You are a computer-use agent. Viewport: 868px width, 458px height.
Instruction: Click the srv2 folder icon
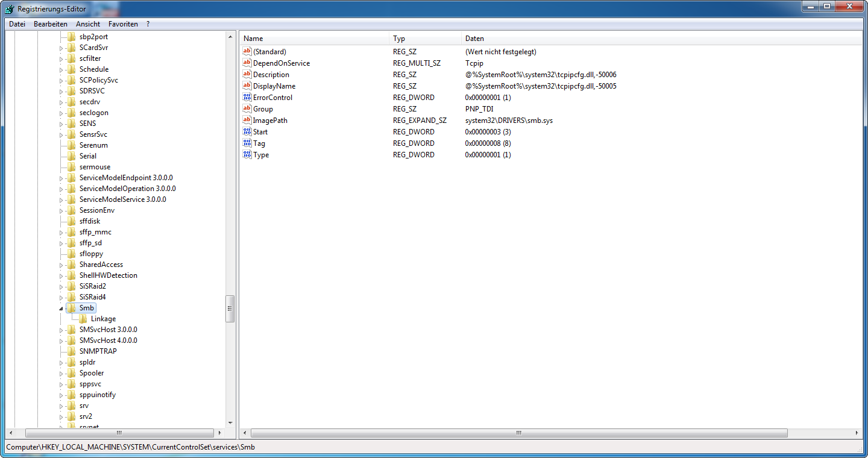pyautogui.click(x=71, y=416)
